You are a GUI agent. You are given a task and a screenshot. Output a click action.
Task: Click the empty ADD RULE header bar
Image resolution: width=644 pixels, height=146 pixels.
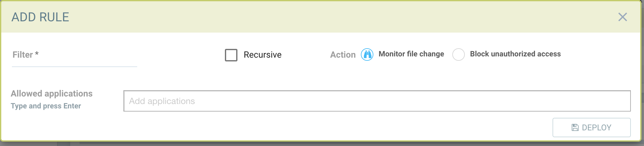(313, 17)
